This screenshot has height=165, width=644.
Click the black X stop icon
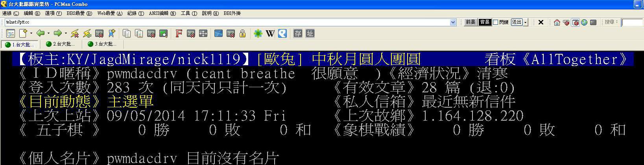[541, 22]
